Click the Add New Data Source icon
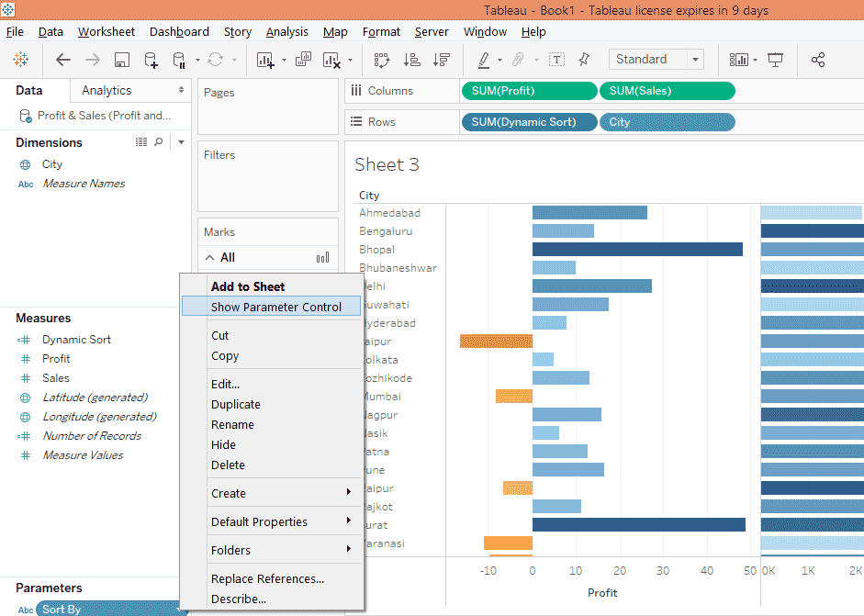 pyautogui.click(x=151, y=60)
